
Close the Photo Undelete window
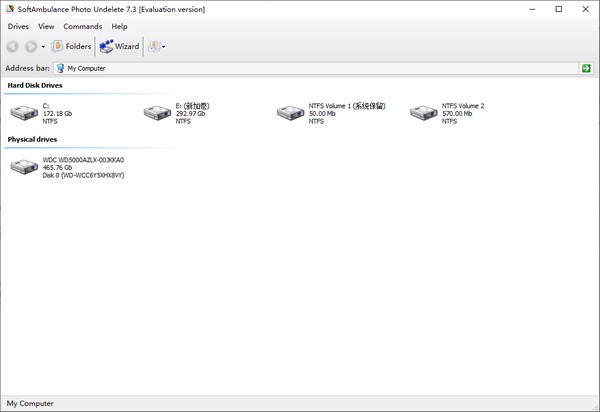point(585,9)
